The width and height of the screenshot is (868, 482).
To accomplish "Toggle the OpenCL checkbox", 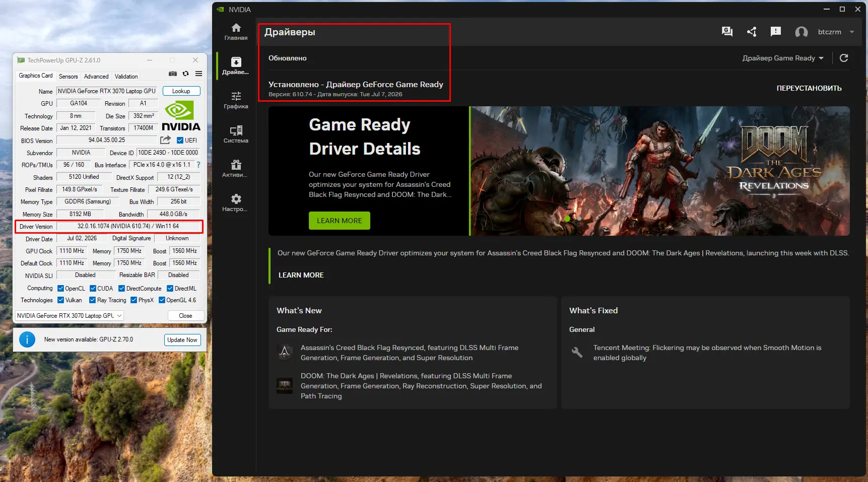I will pyautogui.click(x=60, y=289).
